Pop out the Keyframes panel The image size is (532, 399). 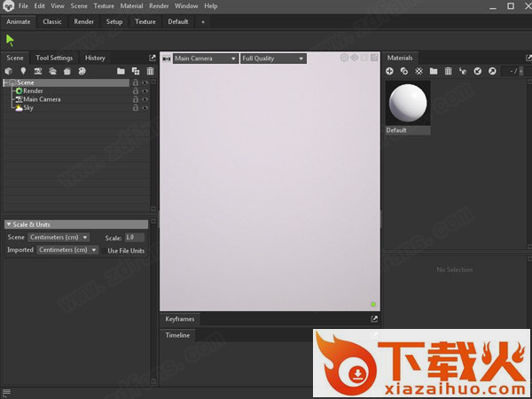tap(374, 318)
